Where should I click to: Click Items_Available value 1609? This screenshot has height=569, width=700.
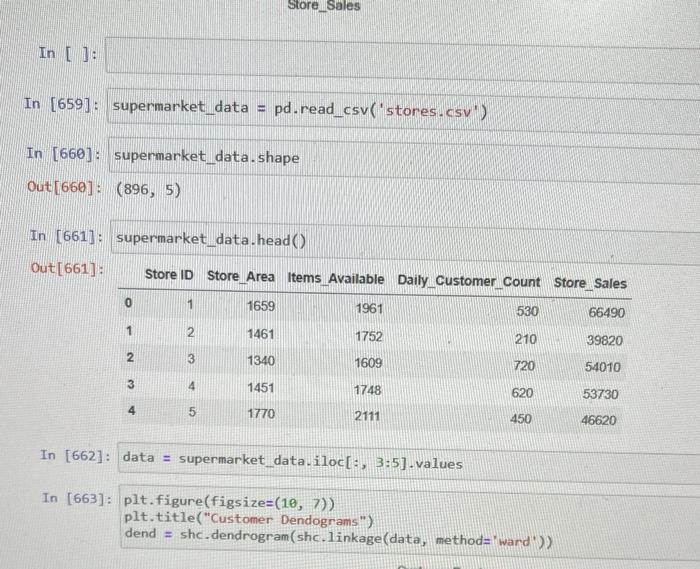pos(368,363)
